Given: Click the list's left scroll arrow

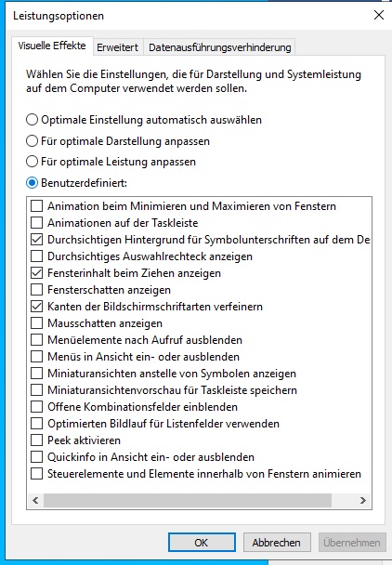Looking at the screenshot, I should pos(35,500).
